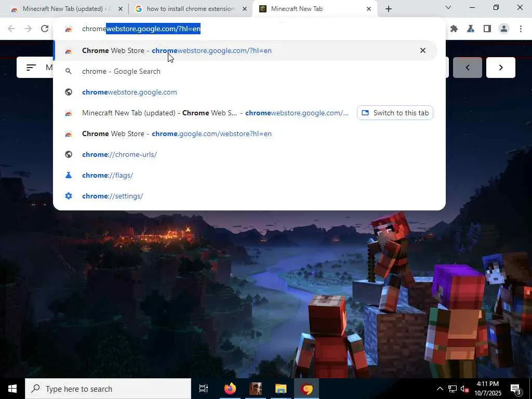Switch to how to install chrome extension tab
Viewport: 532px width, 399px height.
190,9
